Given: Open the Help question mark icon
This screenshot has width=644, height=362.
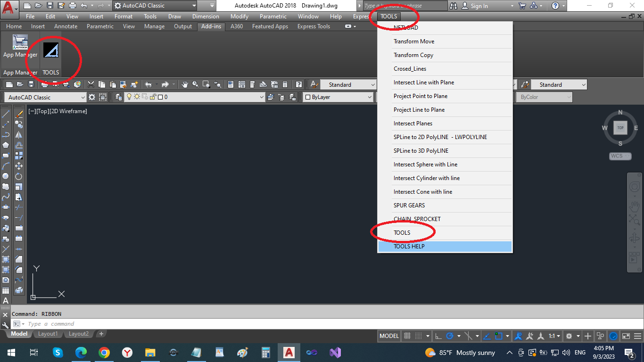Looking at the screenshot, I should pos(299,84).
